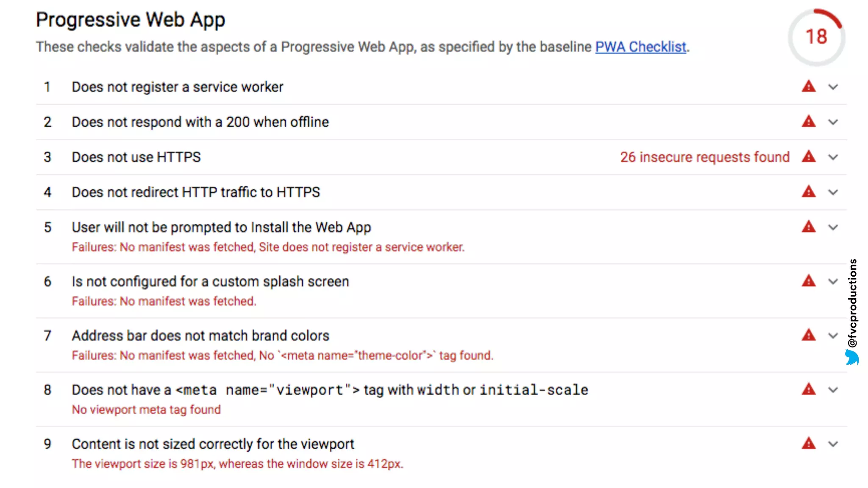
Task: Expand content sizing viewport audit chevron
Action: tap(833, 444)
